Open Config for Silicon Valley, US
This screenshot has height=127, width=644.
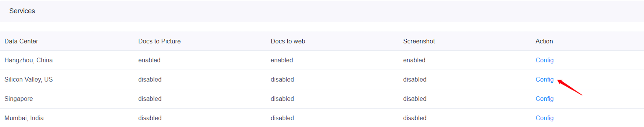click(544, 79)
